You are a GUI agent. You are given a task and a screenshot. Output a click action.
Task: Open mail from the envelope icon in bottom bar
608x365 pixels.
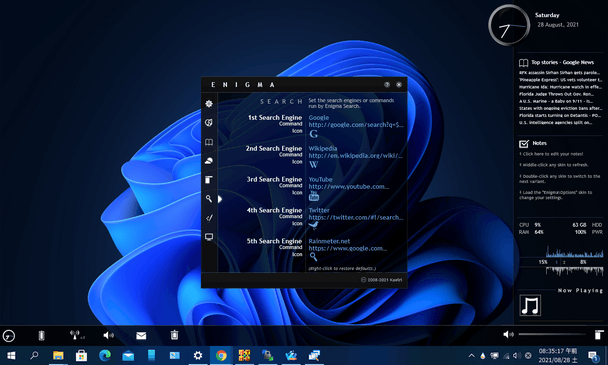click(x=141, y=336)
